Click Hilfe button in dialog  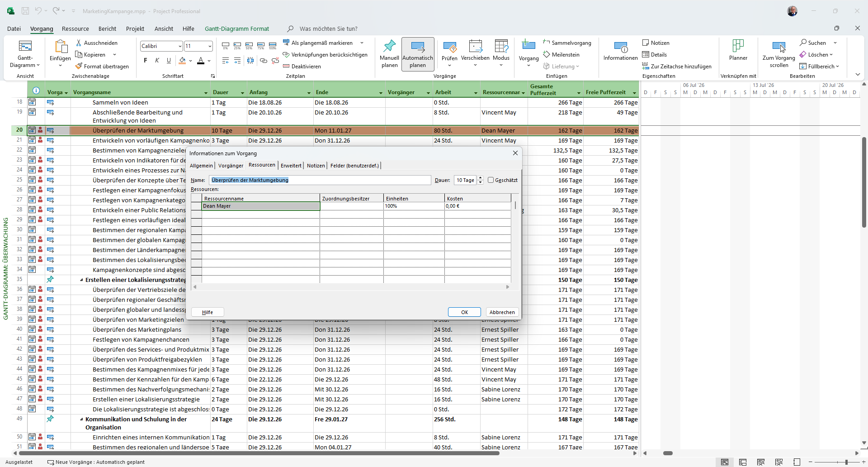tap(208, 312)
